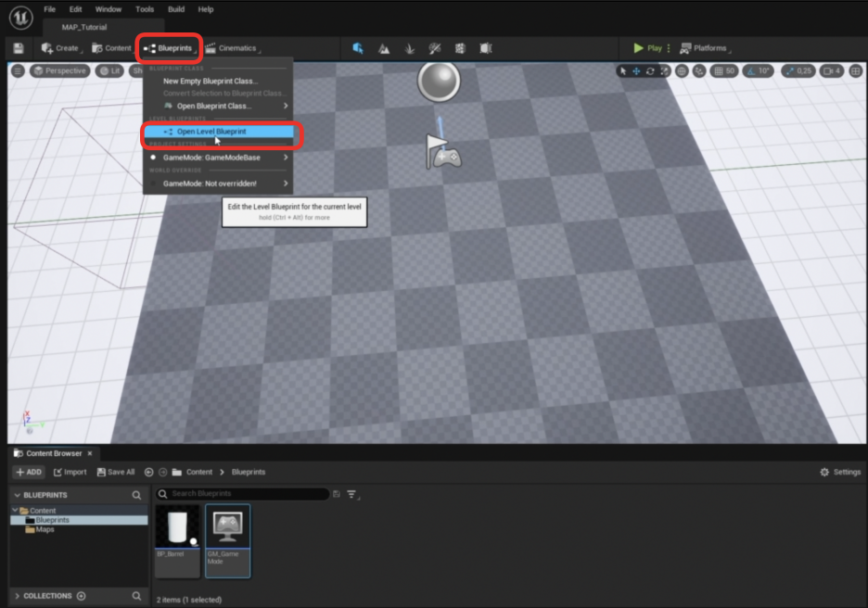
Task: Close the Content Browser tab
Action: click(x=90, y=453)
